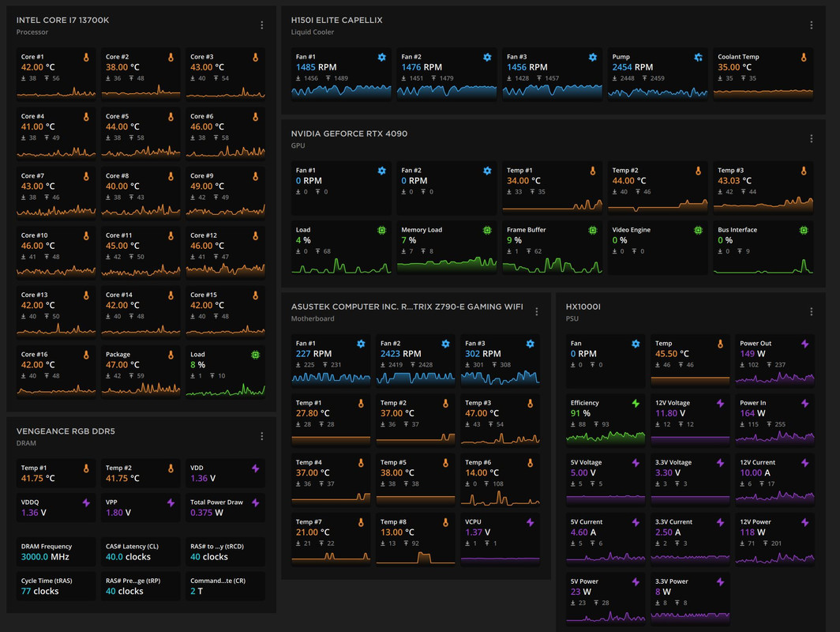
Task: Click the '118 W' 12V Power value
Action: click(752, 532)
